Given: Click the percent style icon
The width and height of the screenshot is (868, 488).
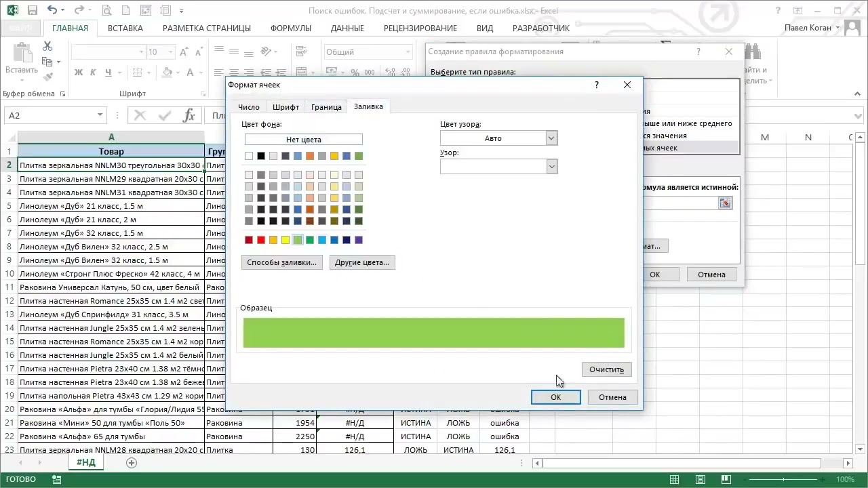Looking at the screenshot, I should [x=355, y=73].
